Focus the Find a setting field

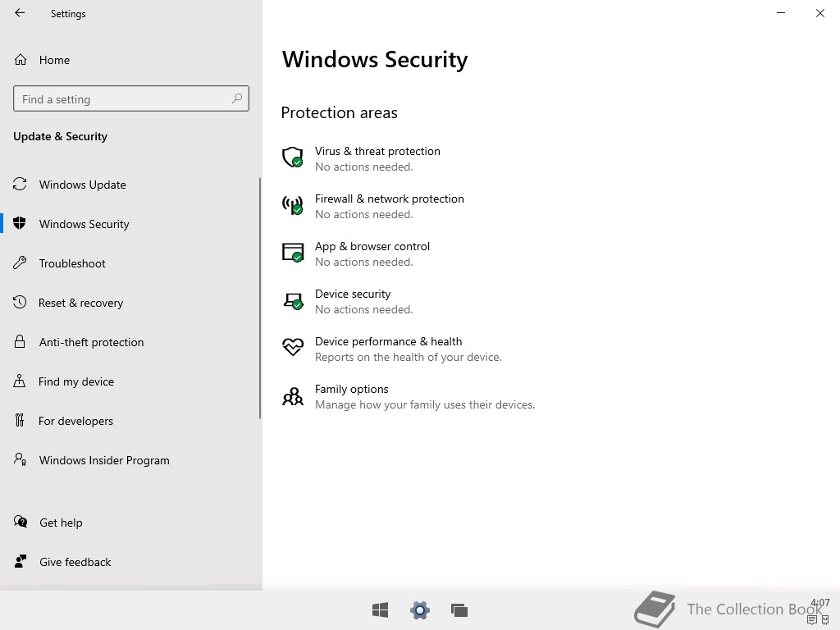[x=131, y=98]
